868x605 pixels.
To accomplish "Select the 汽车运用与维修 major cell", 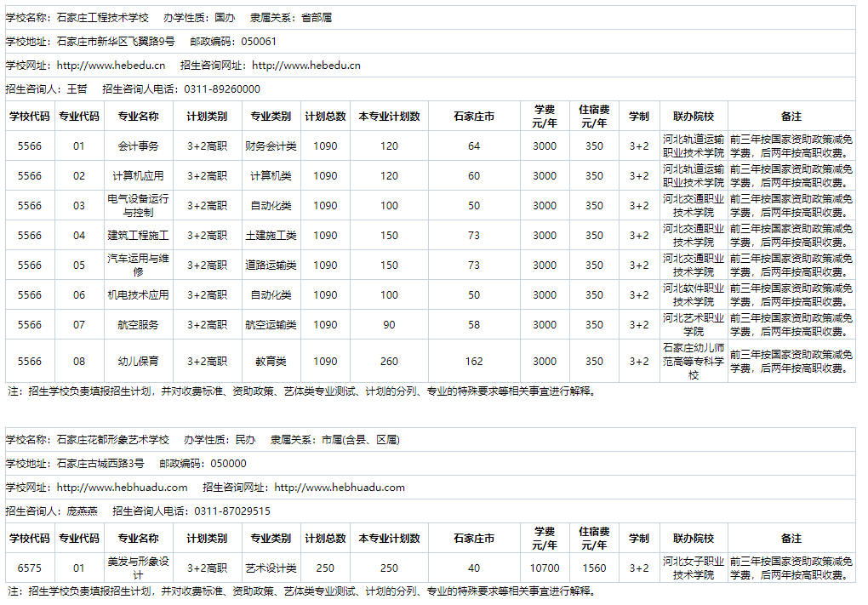I will click(x=138, y=265).
